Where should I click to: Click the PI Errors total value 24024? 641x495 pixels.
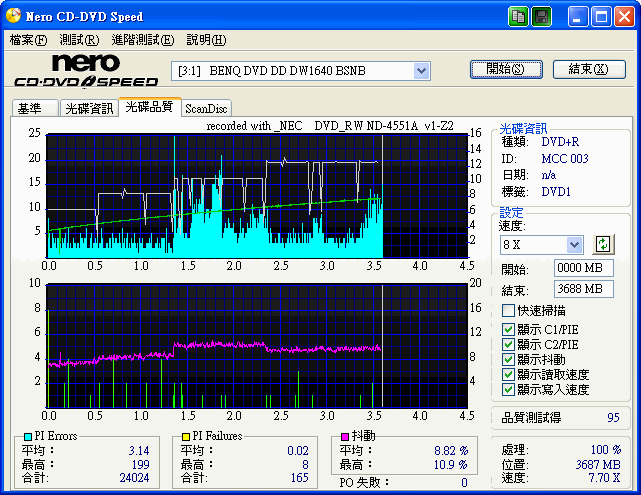(134, 478)
